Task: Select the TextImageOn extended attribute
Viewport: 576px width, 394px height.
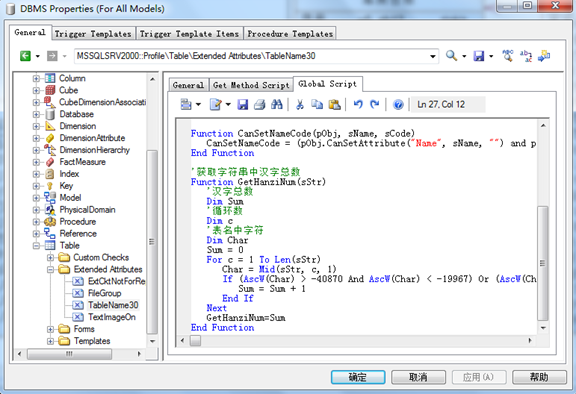Action: click(112, 317)
